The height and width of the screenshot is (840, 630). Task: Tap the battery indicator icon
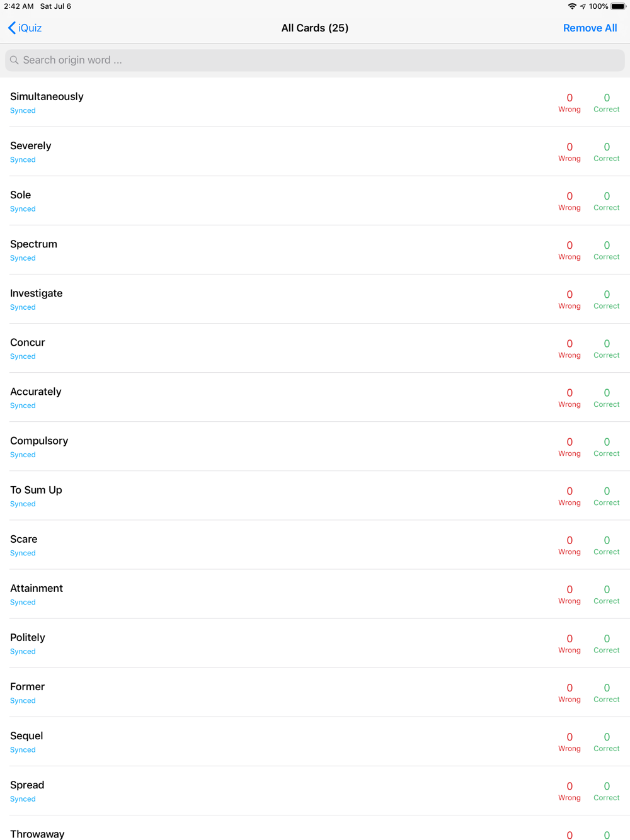coord(619,6)
